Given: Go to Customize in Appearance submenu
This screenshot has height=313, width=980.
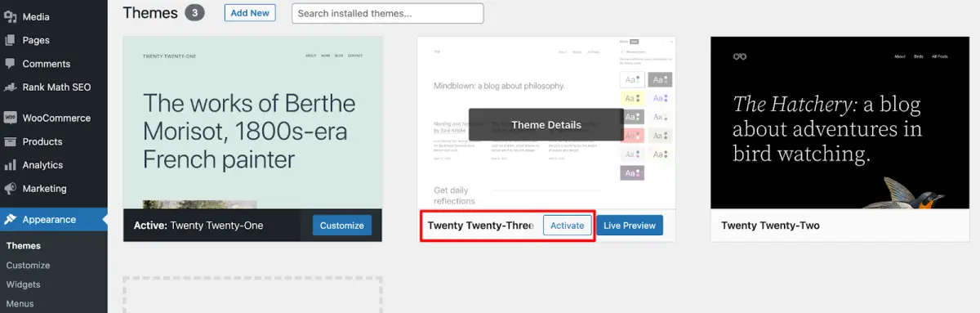Looking at the screenshot, I should 28,265.
